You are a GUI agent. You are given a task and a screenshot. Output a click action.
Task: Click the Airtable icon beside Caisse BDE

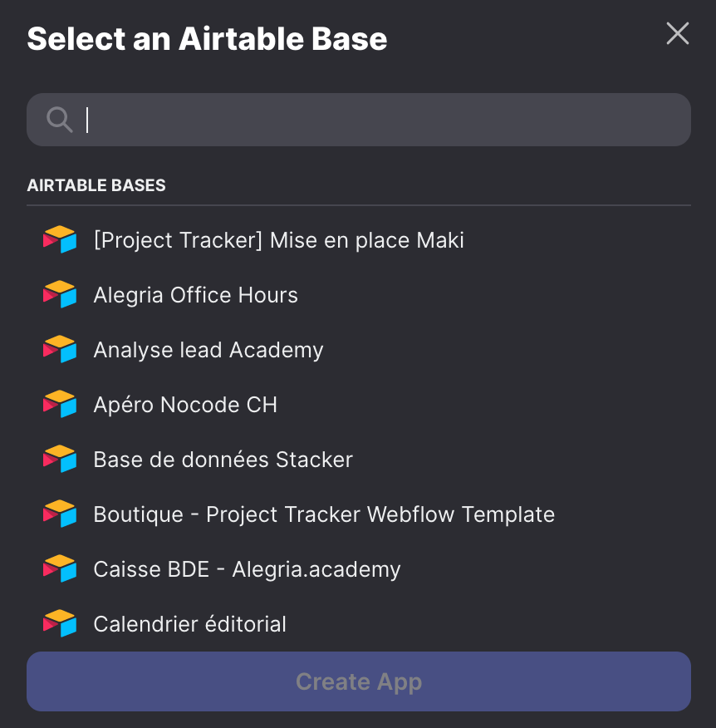click(60, 568)
